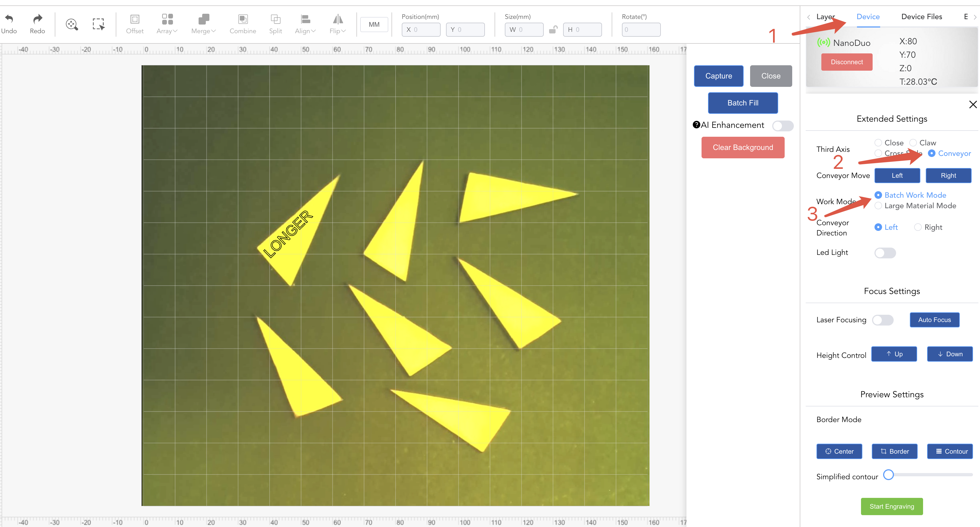Expand the Flip dropdown

pyautogui.click(x=338, y=24)
